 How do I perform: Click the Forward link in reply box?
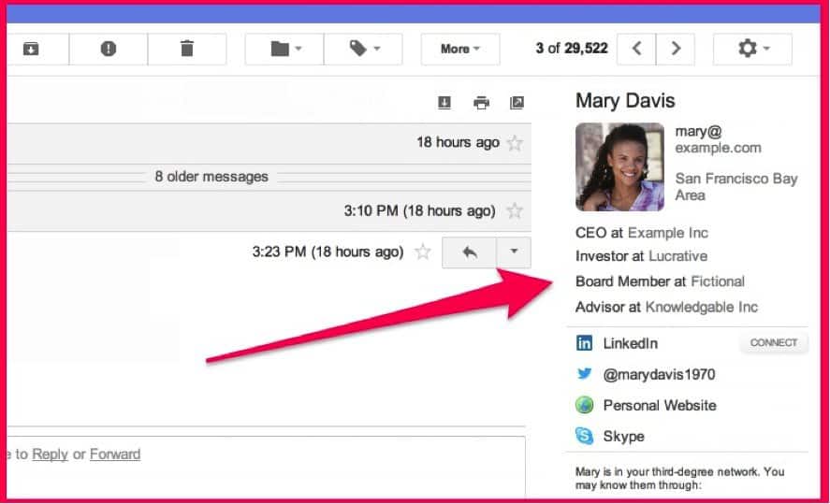tap(115, 454)
